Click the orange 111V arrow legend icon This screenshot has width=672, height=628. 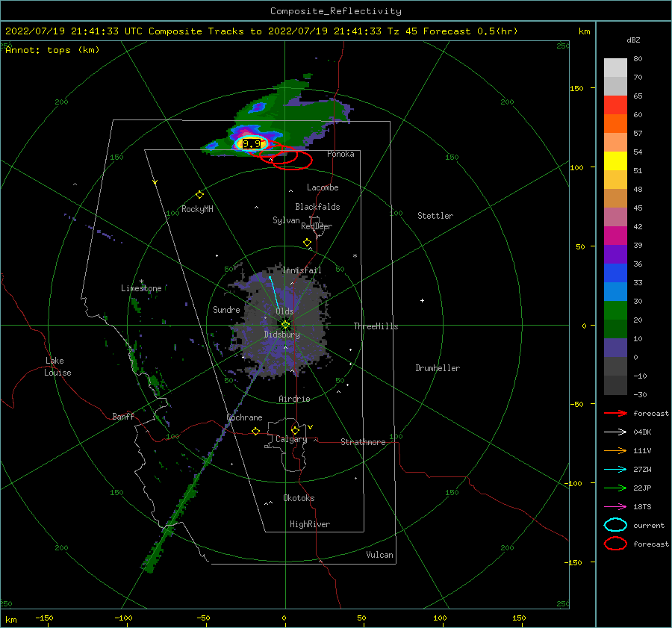click(615, 450)
